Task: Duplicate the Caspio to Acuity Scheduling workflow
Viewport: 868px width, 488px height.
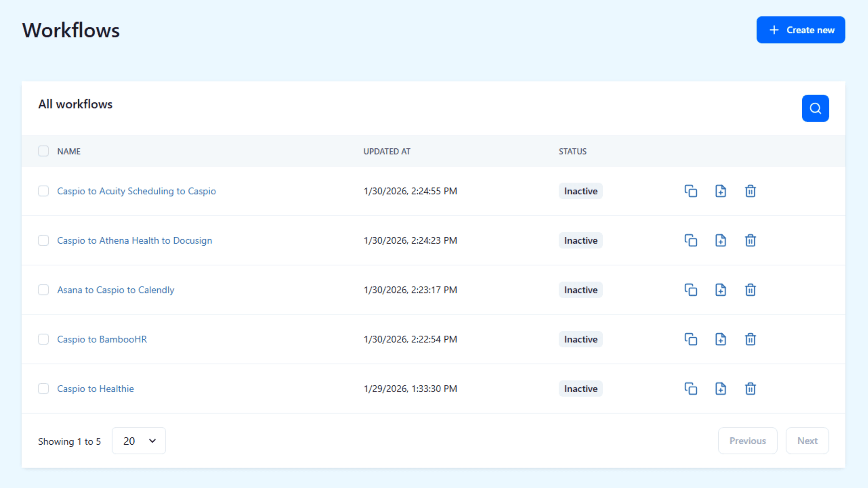Action: [x=691, y=191]
